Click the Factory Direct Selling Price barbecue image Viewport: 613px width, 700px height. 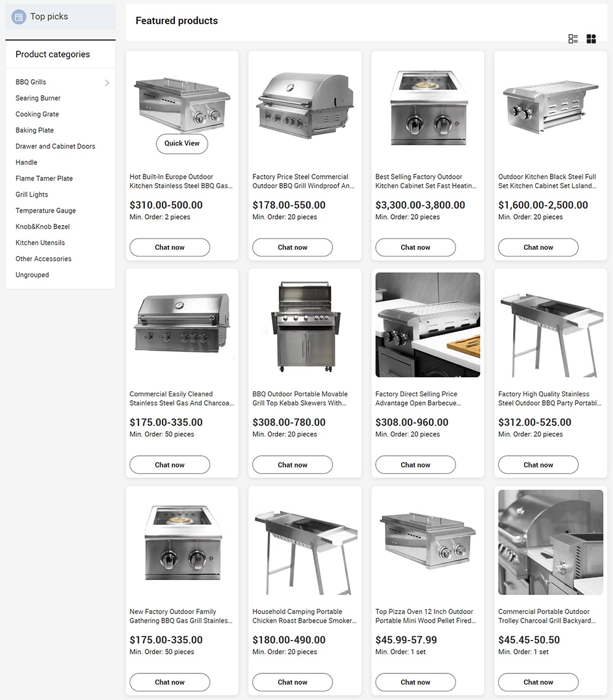pos(428,325)
